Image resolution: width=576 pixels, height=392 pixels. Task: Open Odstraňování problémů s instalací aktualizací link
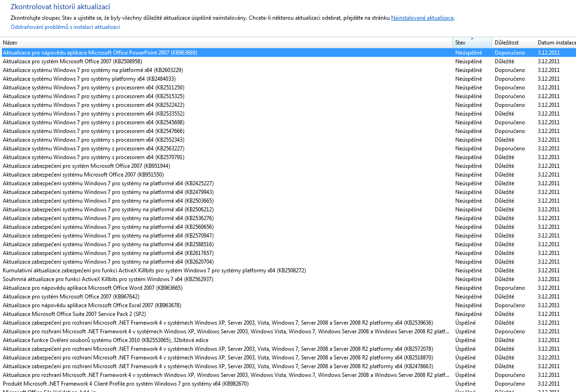(65, 27)
